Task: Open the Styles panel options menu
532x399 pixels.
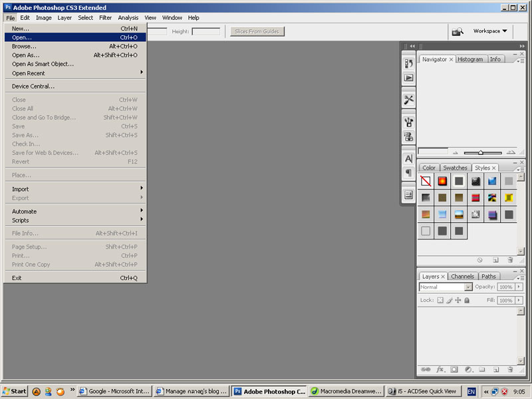Action: 521,170
